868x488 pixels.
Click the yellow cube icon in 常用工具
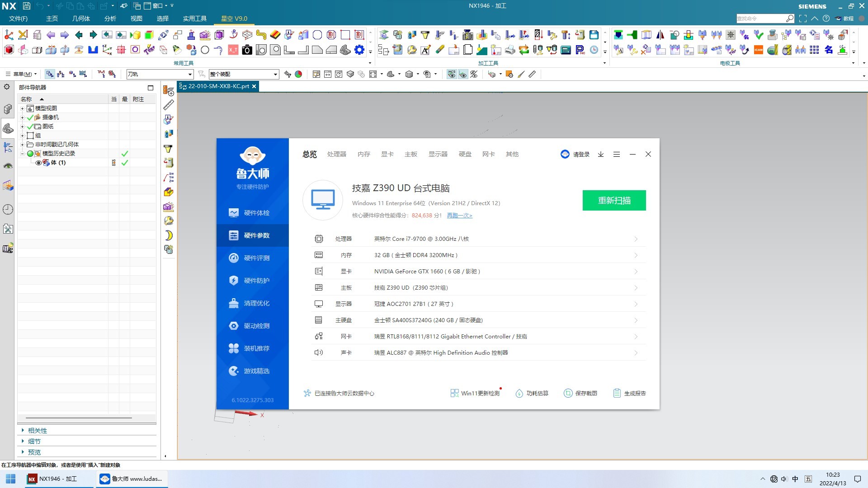click(x=135, y=35)
